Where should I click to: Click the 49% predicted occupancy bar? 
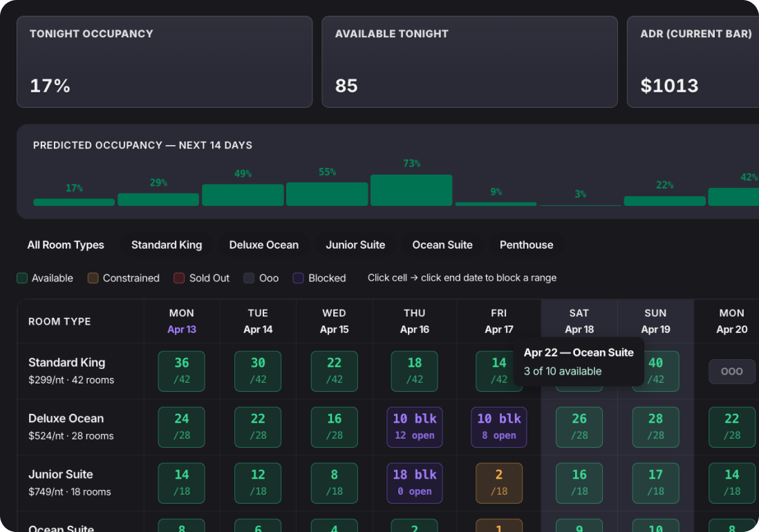(x=243, y=195)
